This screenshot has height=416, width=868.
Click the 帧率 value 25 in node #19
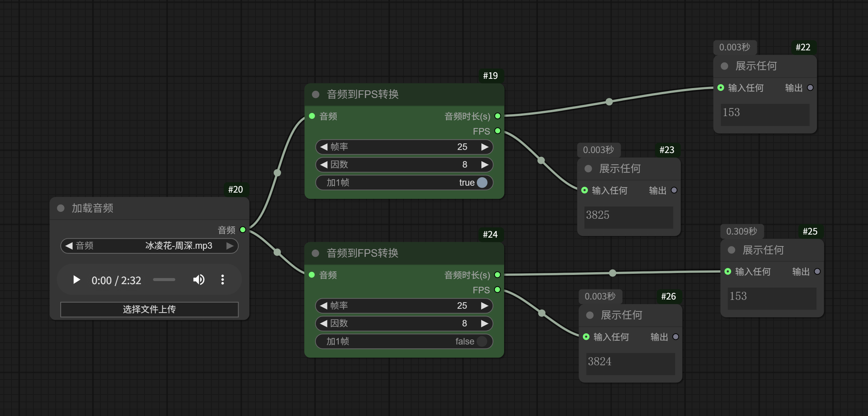(462, 147)
